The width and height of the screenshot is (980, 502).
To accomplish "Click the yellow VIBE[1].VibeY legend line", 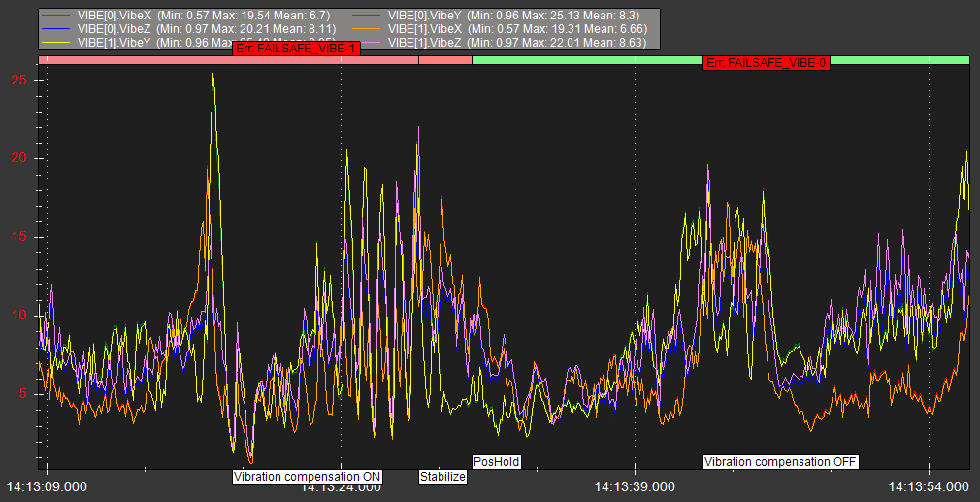I will 57,43.
